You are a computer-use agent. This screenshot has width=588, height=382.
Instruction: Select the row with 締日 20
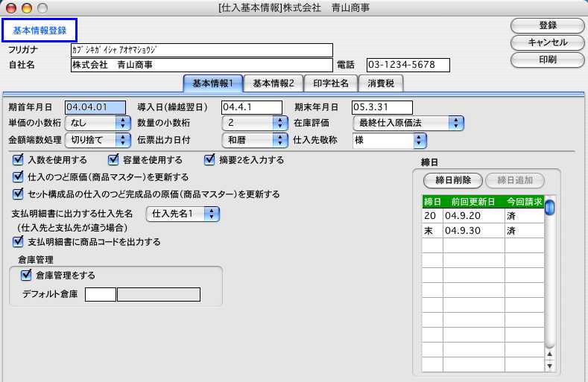click(482, 216)
